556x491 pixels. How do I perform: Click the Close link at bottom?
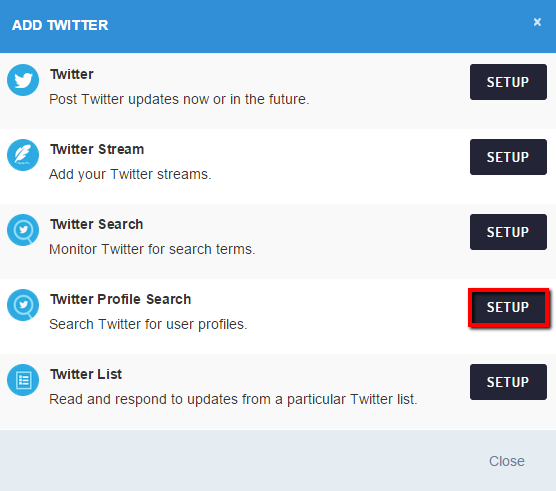click(x=507, y=461)
